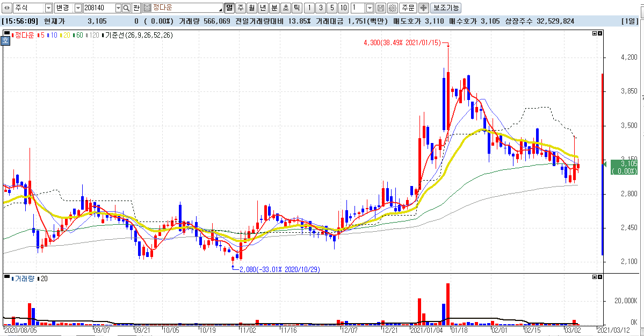644x336 pixels.
Task: Click the green 60-day moving average legend
Action: click(78, 35)
